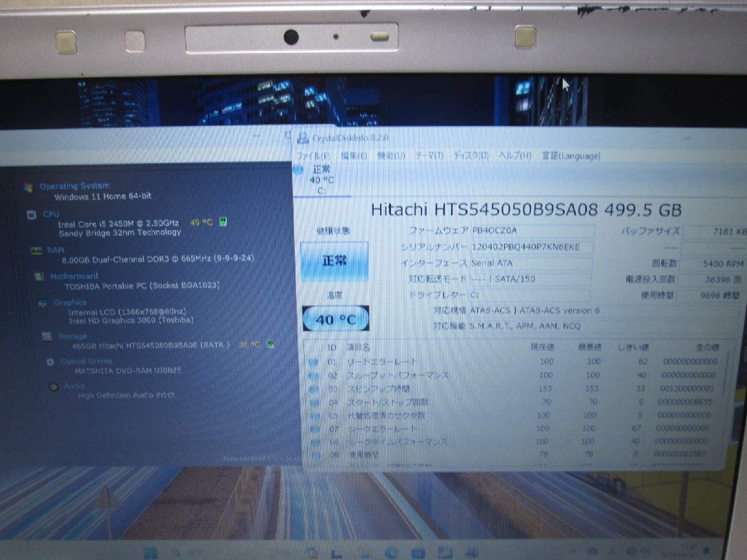
Task: Click 'Windows 11 Home 64-bit' text in Speccy
Action: (x=103, y=197)
